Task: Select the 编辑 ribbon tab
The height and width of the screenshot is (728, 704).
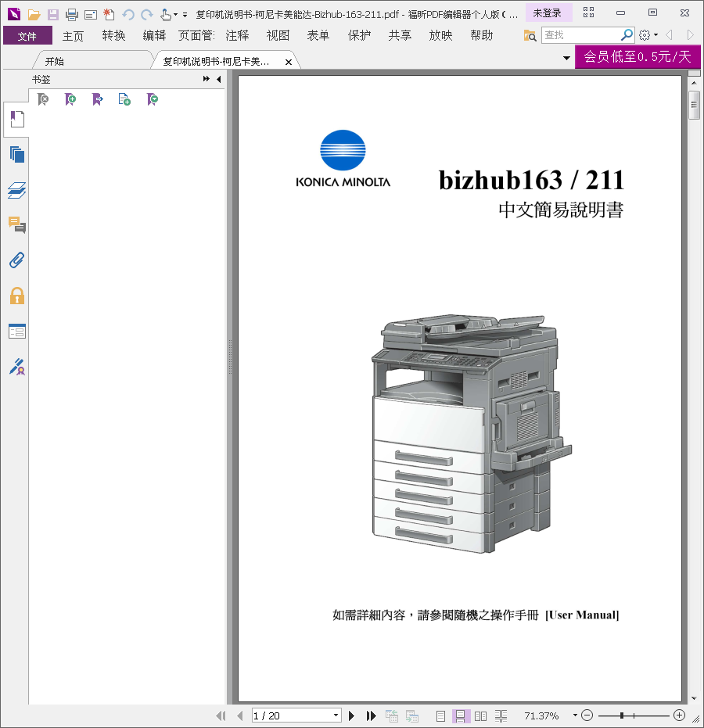Action: [154, 36]
